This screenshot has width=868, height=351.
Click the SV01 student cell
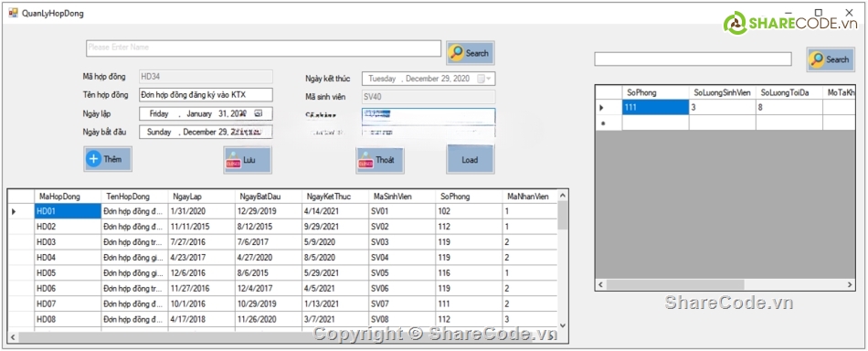pos(401,211)
